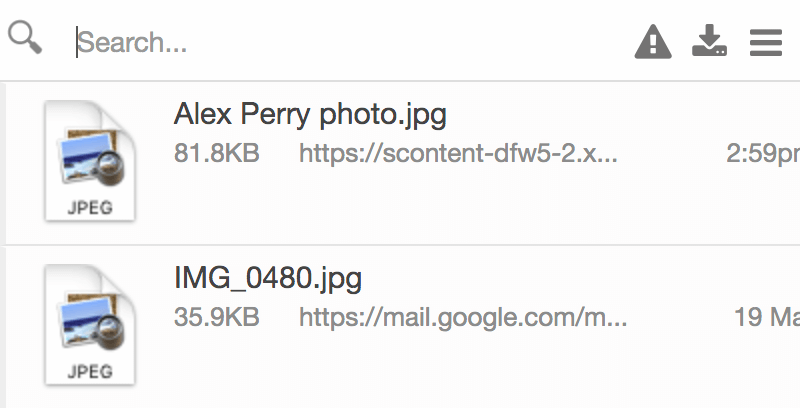Screen dimensions: 800x408
Task: Follow the mail.google.com source URL
Action: 463,318
